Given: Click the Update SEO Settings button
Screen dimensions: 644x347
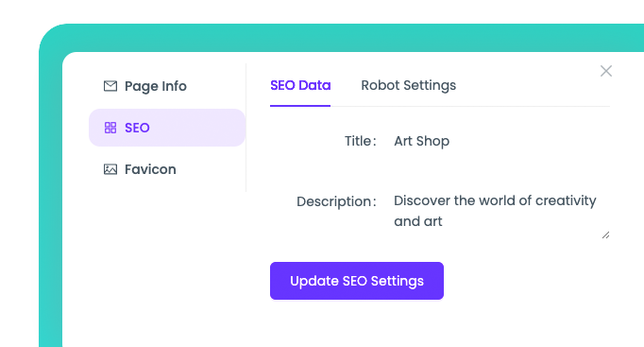Looking at the screenshot, I should click(x=357, y=281).
